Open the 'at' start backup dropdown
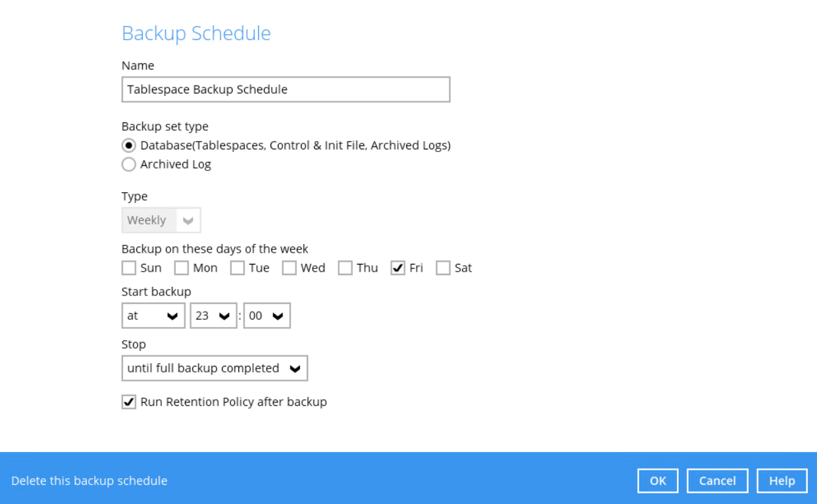Image resolution: width=817 pixels, height=504 pixels. click(x=153, y=316)
